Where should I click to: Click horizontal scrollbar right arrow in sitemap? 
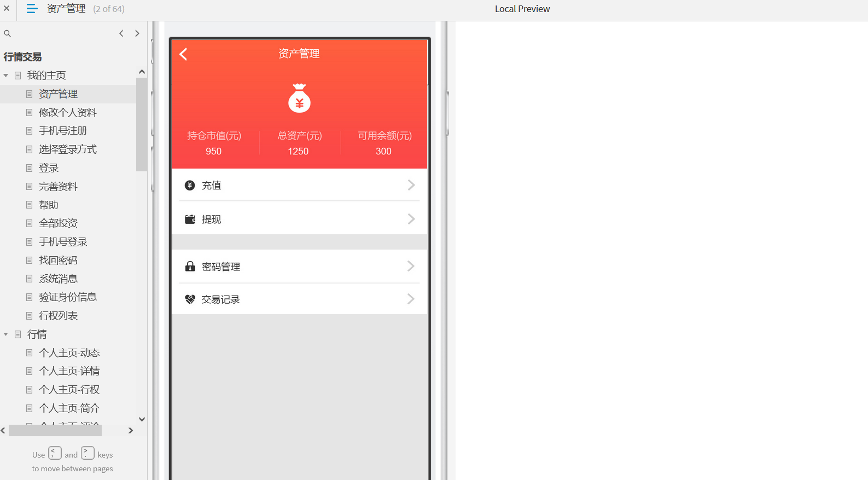pos(131,431)
